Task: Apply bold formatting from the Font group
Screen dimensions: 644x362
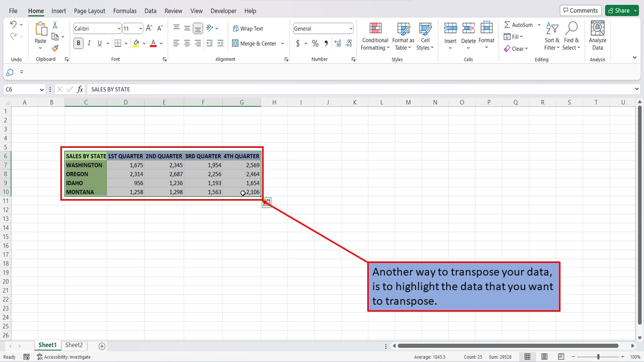Action: (x=78, y=43)
